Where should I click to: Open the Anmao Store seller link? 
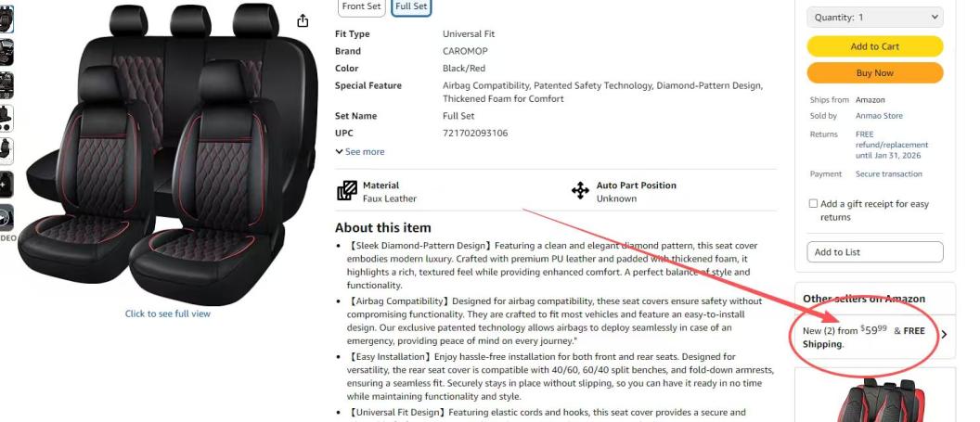[x=879, y=116]
